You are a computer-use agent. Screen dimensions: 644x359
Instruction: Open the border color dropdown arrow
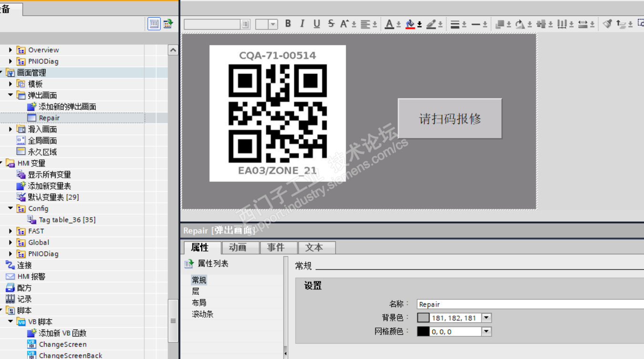tap(440, 24)
